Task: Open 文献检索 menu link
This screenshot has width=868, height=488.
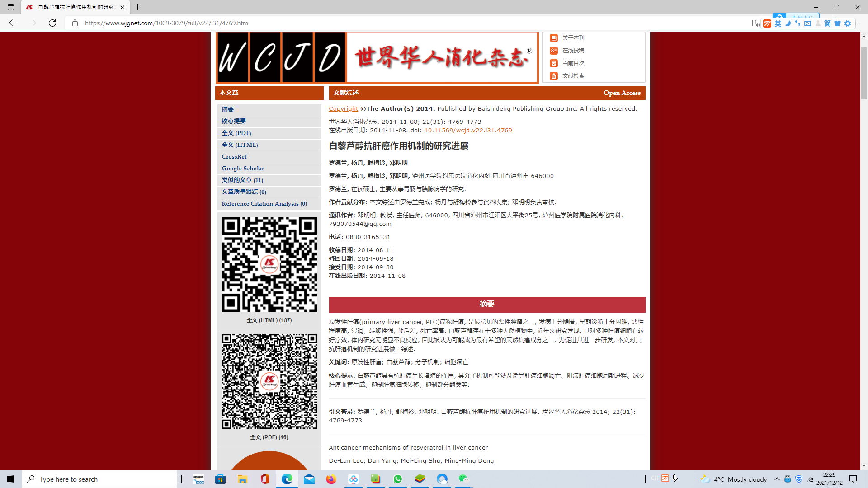Action: point(573,76)
